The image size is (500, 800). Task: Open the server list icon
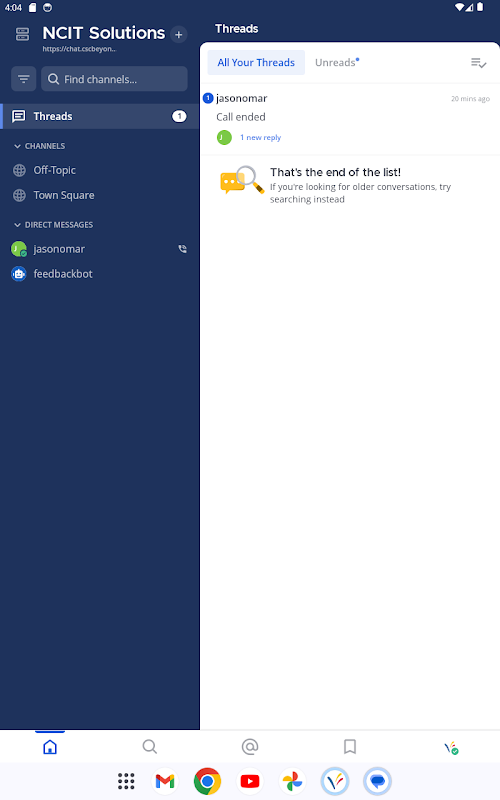(22, 34)
